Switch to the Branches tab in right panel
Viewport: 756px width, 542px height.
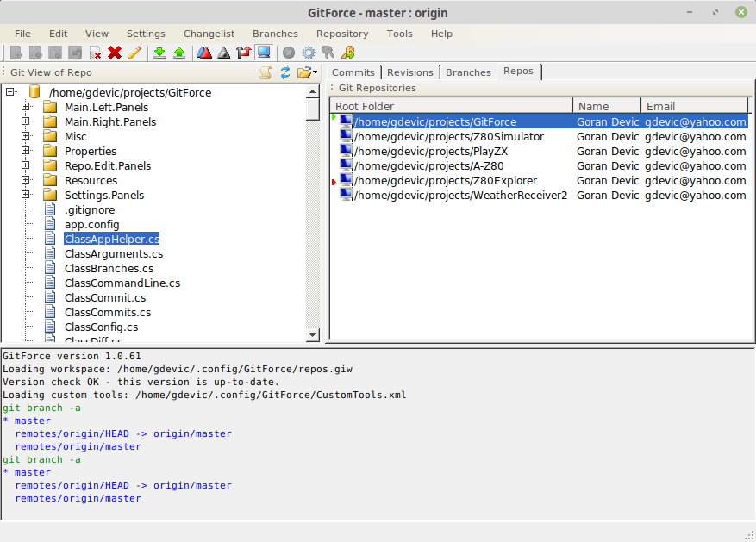468,72
